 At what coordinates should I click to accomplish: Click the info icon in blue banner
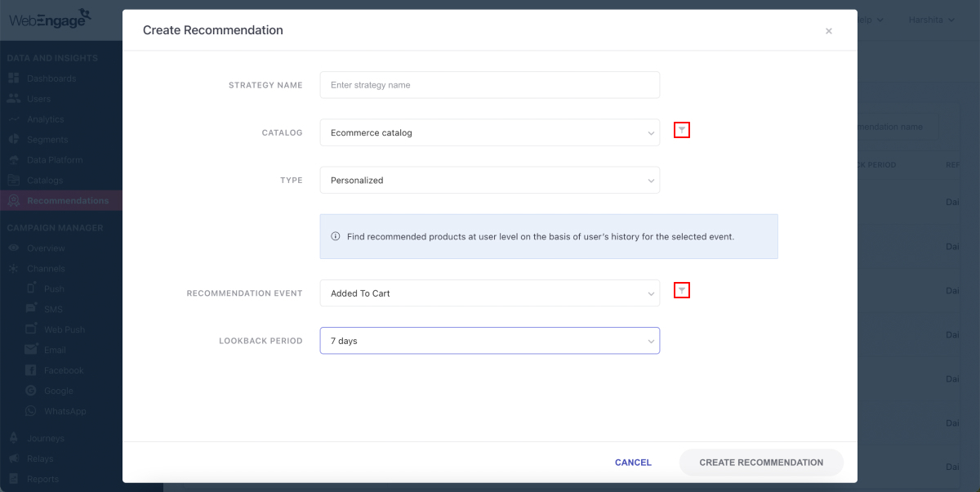point(335,237)
